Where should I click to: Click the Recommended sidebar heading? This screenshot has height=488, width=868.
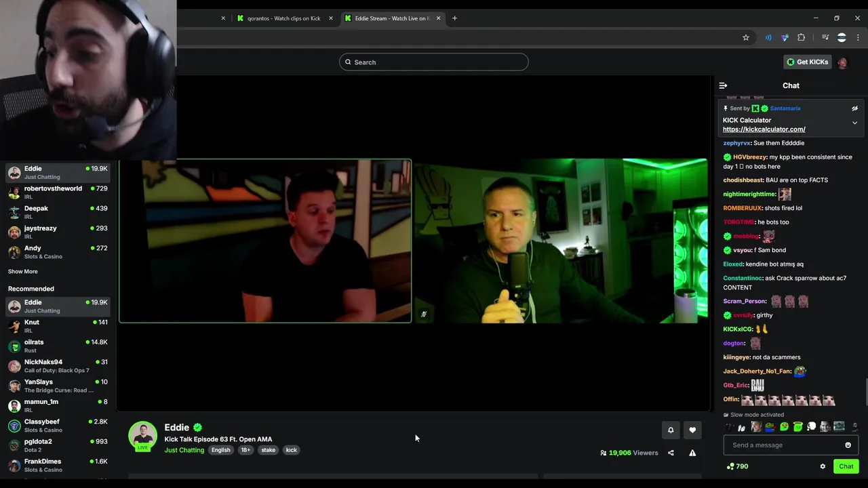pyautogui.click(x=31, y=289)
